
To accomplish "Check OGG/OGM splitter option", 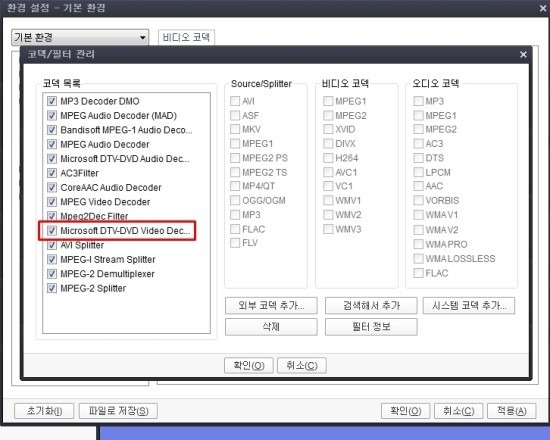I will tap(235, 200).
